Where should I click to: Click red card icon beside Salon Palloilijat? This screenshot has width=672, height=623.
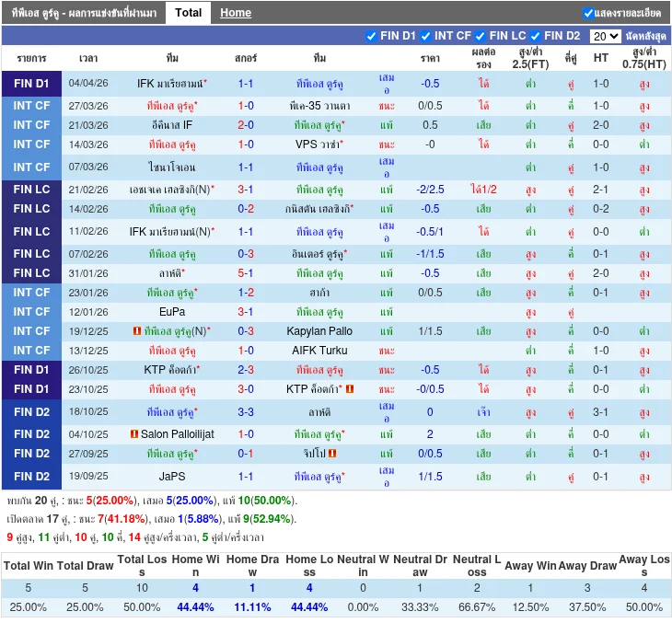134,434
